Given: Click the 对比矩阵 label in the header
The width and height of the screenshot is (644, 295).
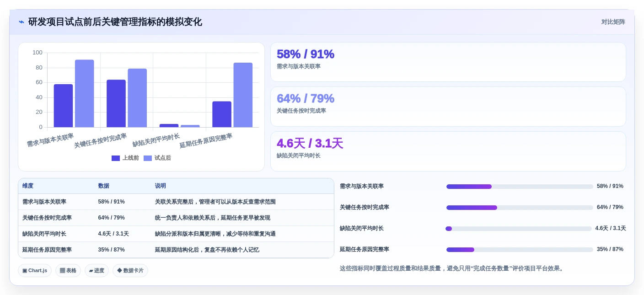Looking at the screenshot, I should (613, 22).
